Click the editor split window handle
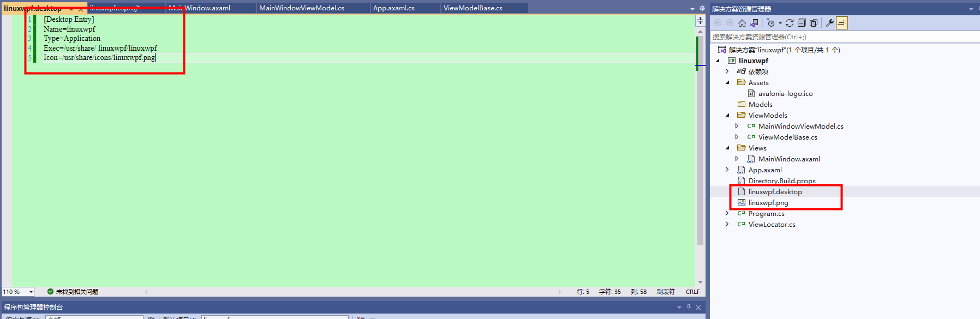Screen dimensions: 980x319 [x=700, y=21]
